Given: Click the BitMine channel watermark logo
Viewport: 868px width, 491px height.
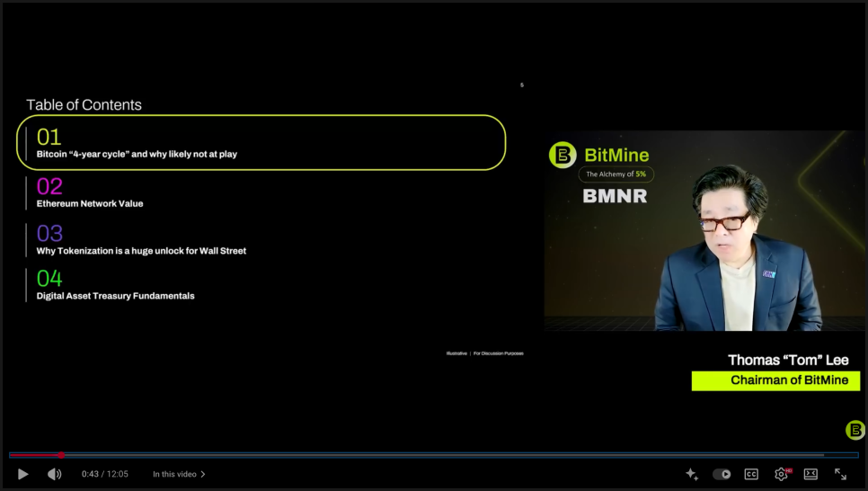Looking at the screenshot, I should 855,430.
